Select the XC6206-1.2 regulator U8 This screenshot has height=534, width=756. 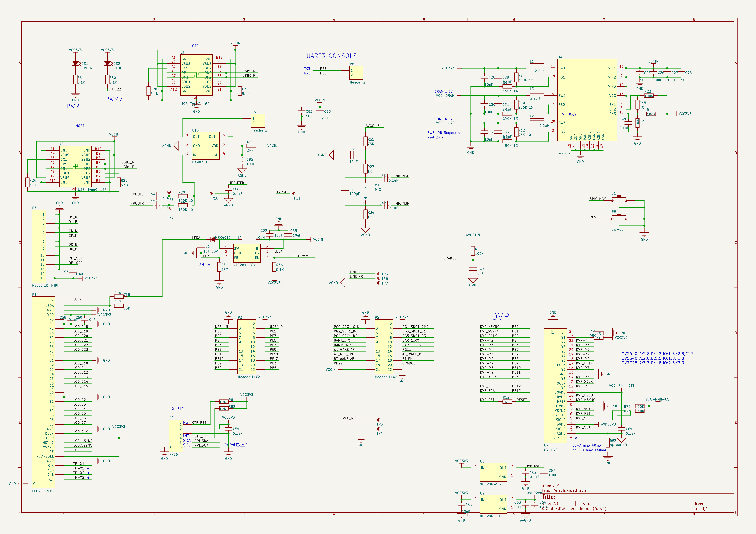[493, 472]
